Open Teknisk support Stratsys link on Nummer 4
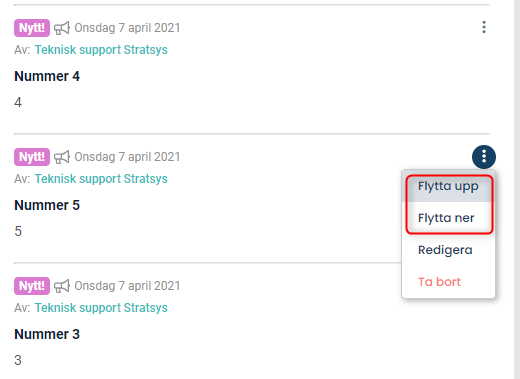Image resolution: width=520 pixels, height=379 pixels. 101,50
